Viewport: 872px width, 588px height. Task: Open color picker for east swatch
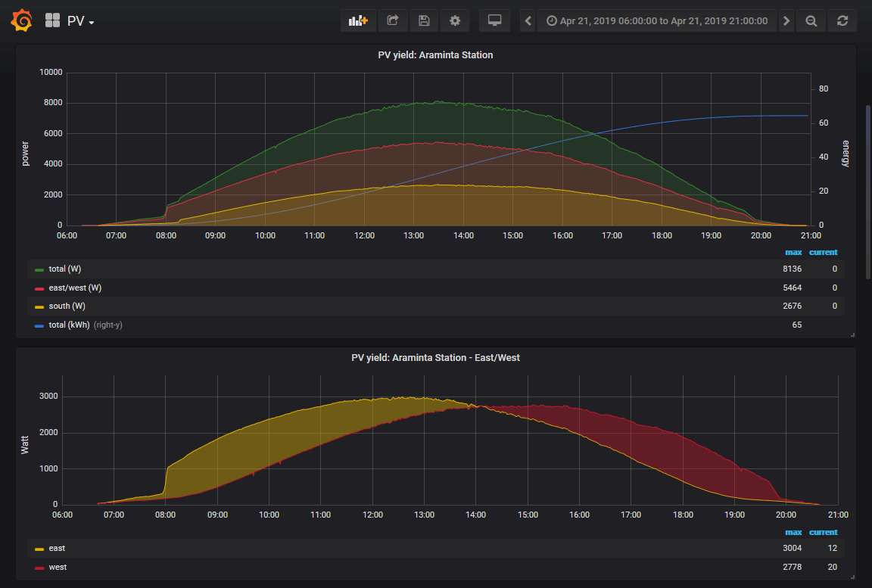pyautogui.click(x=39, y=549)
